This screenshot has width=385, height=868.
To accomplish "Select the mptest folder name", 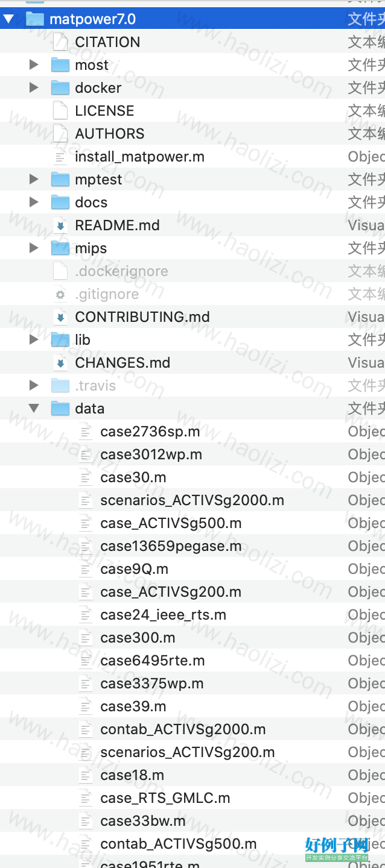I will coord(98,180).
